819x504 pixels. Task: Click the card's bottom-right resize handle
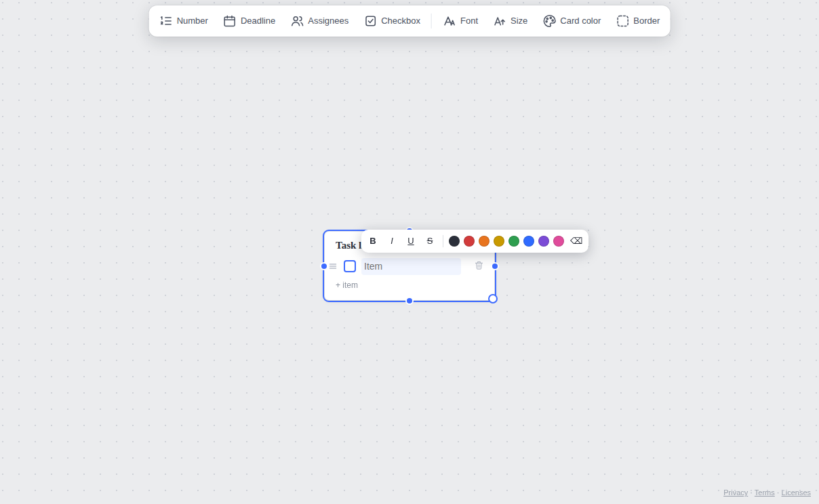(493, 299)
